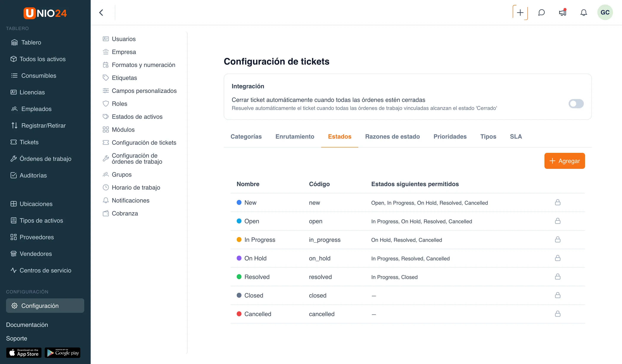
Task: Open the Documentación link
Action: tap(27, 325)
